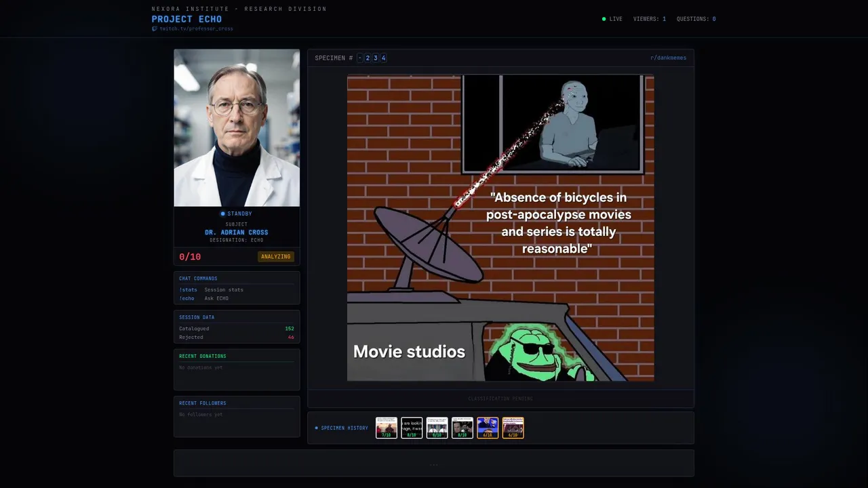The width and height of the screenshot is (868, 488).
Task: Click the specimen number digit 4
Action: [x=383, y=58]
